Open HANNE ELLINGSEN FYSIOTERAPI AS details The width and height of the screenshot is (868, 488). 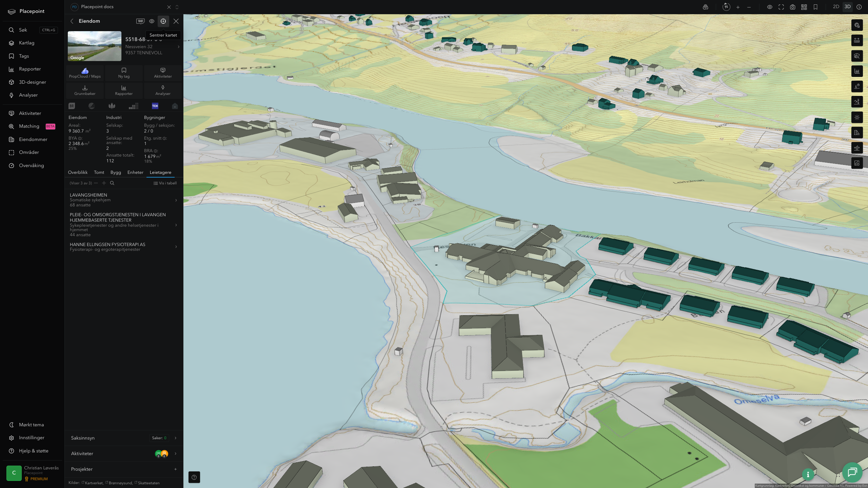124,247
